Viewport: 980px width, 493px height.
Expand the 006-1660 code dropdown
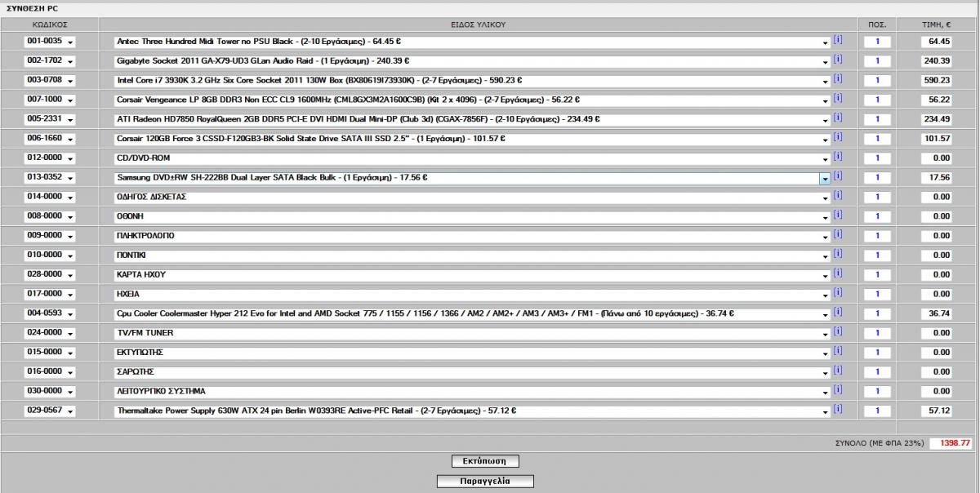click(49, 139)
